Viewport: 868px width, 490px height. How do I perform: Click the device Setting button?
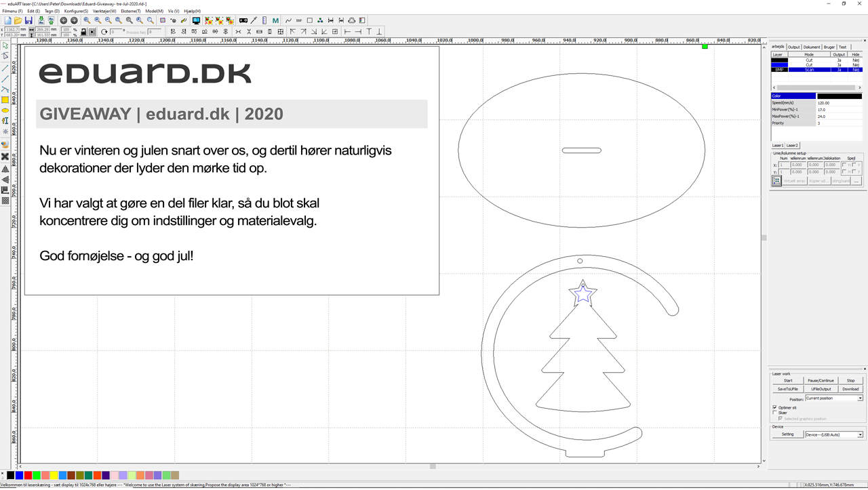788,434
